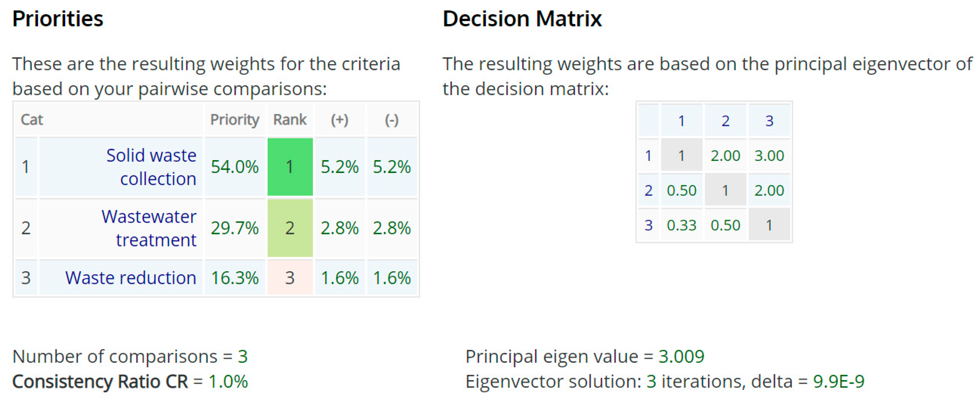Viewport: 980px width, 400px height.
Task: Click the Decision Matrix heading
Action: pyautogui.click(x=522, y=18)
